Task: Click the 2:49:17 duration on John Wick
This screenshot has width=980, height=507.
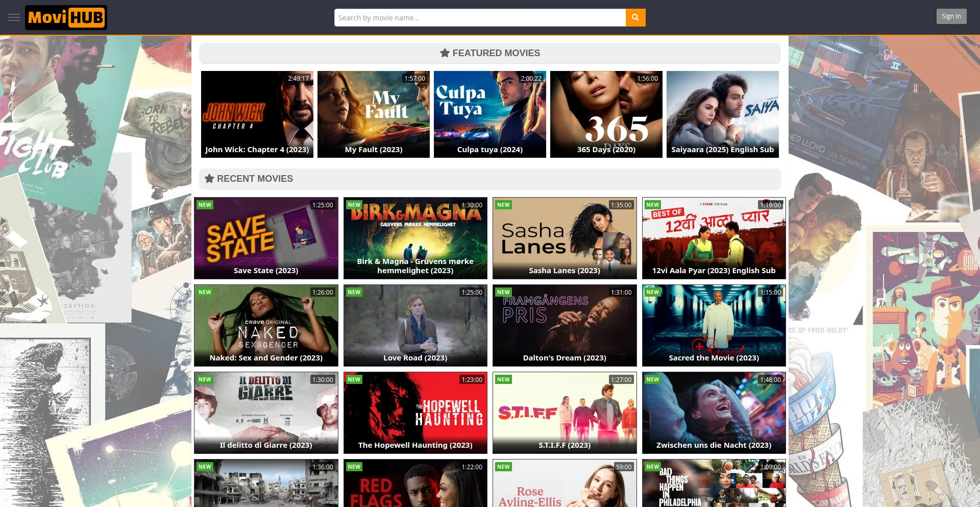Action: (x=299, y=79)
